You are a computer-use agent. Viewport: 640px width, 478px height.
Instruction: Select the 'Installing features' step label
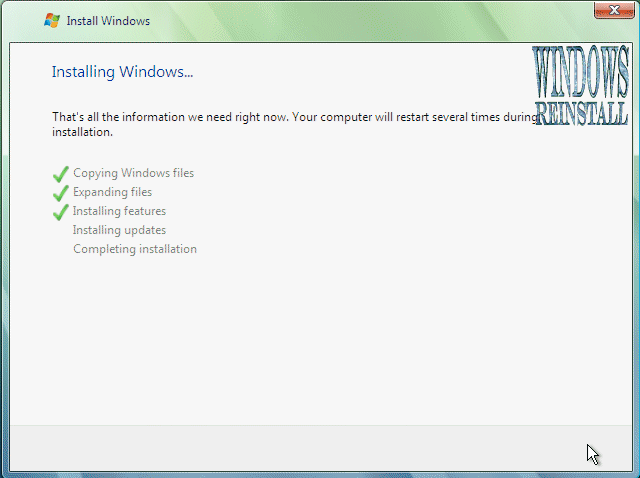[119, 211]
